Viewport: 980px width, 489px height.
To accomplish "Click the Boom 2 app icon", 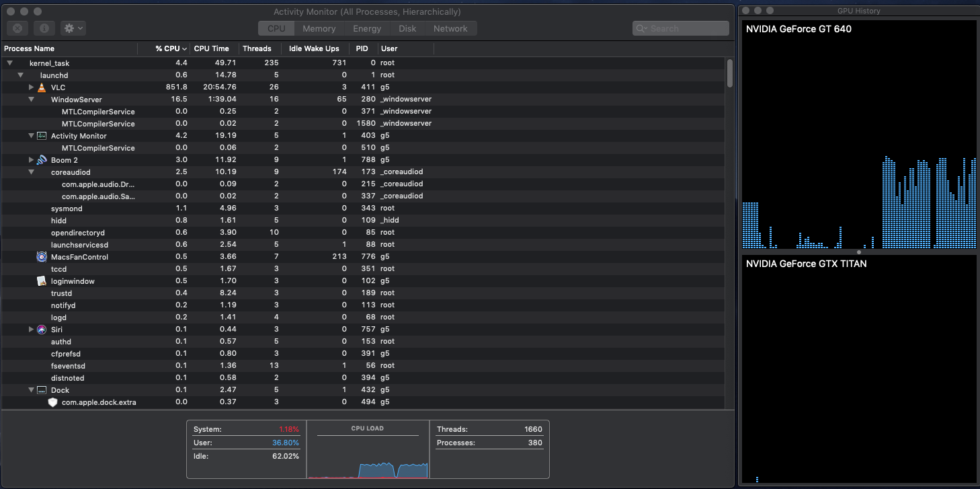I will pyautogui.click(x=42, y=160).
